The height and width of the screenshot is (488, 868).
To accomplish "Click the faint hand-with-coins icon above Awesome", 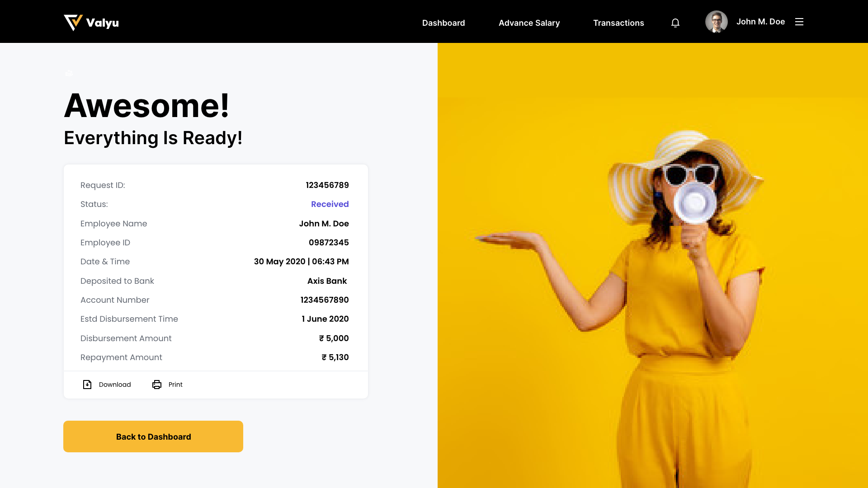I will click(x=69, y=73).
